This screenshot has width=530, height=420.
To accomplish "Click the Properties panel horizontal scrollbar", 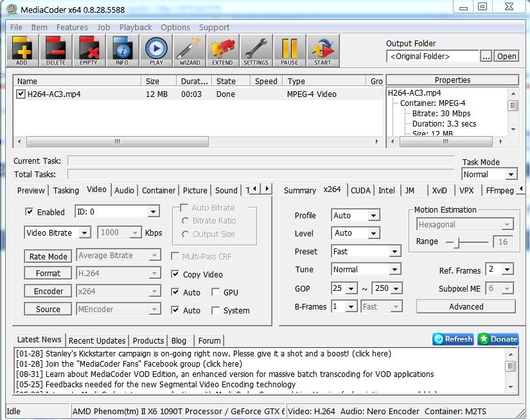I will pyautogui.click(x=446, y=141).
